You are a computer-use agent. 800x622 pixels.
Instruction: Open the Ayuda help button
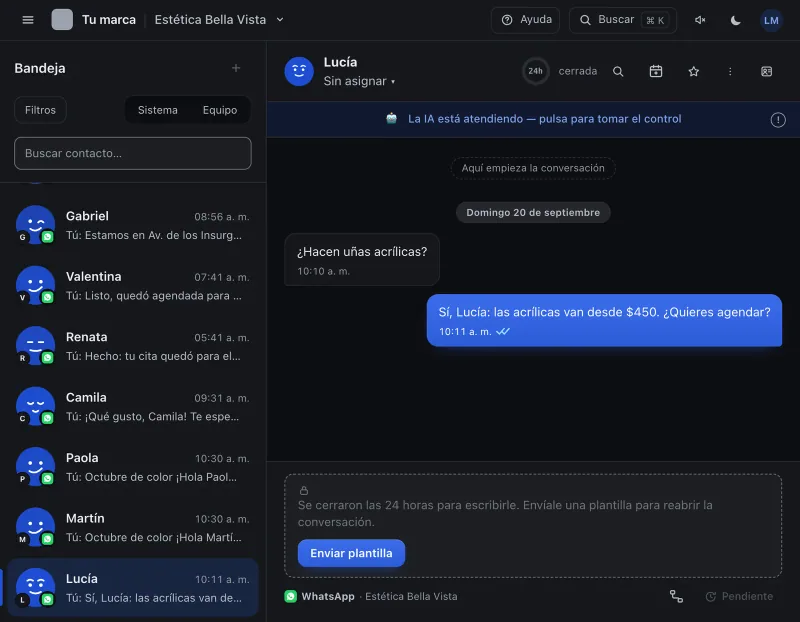point(525,20)
